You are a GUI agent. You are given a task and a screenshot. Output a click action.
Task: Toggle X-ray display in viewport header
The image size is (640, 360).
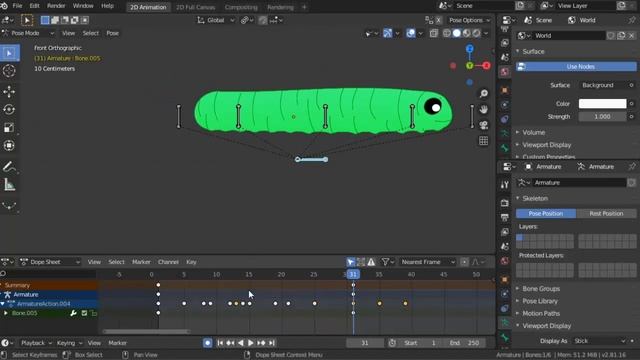[x=434, y=33]
